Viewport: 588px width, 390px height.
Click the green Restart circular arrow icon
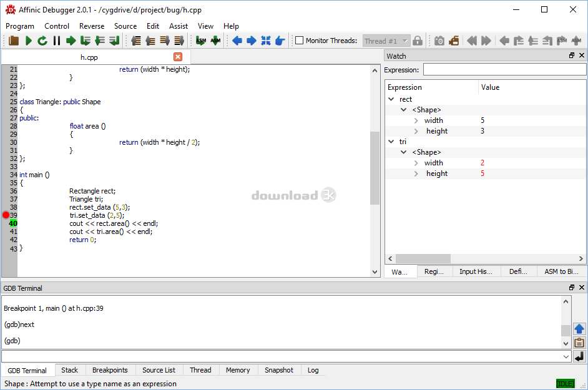click(x=42, y=41)
